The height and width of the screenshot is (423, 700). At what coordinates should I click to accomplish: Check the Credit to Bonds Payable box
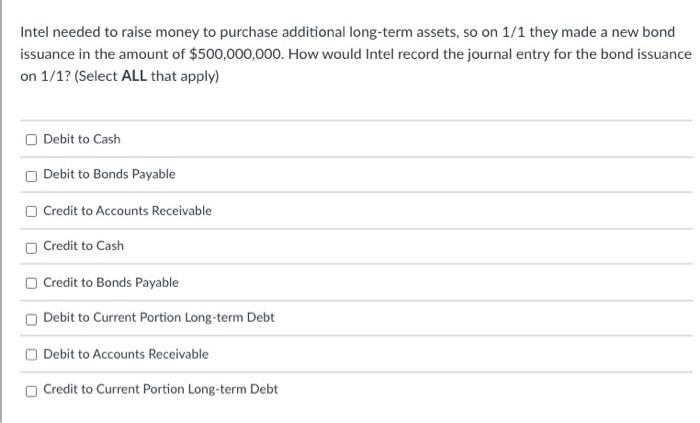pyautogui.click(x=32, y=283)
